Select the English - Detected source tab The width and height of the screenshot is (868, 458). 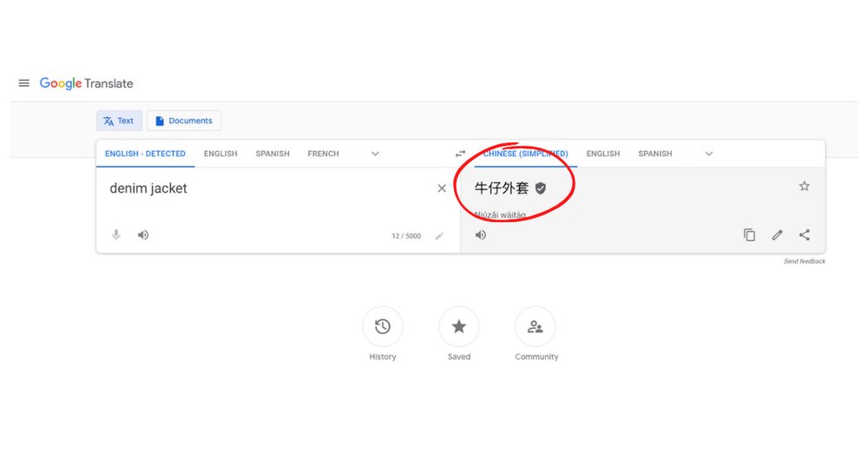145,154
